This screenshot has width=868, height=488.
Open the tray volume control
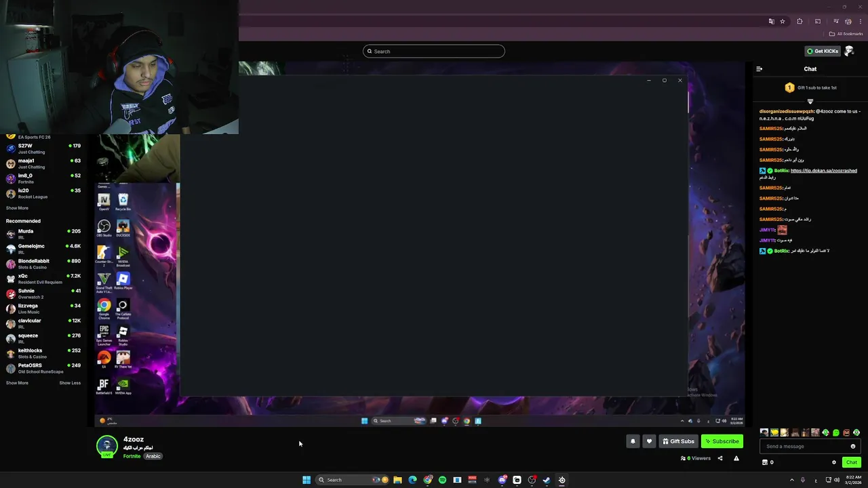pos(837,480)
